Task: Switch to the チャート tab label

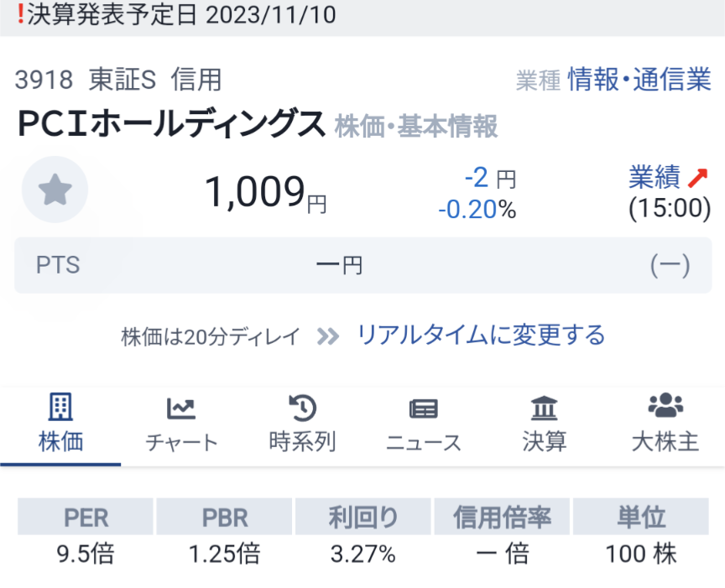Action: [x=181, y=442]
